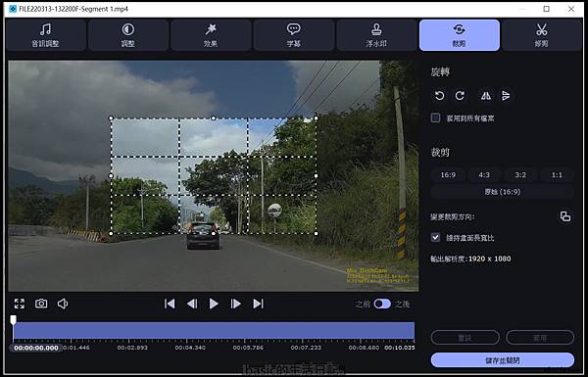Choose the 16:9 crop ratio

(x=448, y=175)
